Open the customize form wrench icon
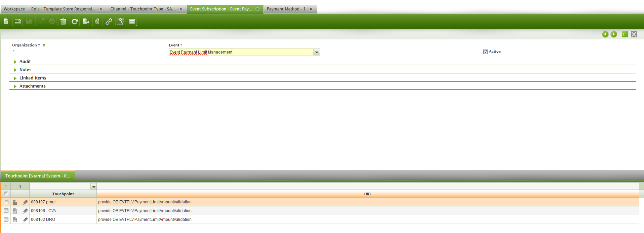The width and height of the screenshot is (644, 233). (120, 22)
